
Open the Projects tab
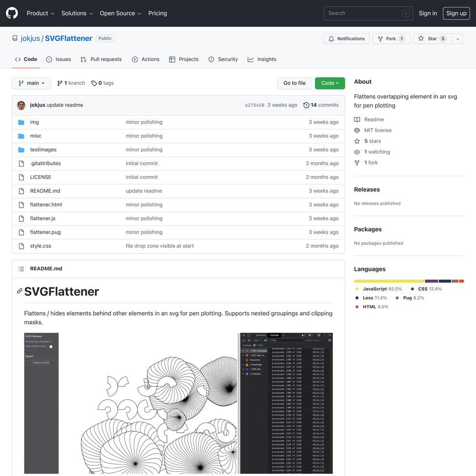click(184, 59)
